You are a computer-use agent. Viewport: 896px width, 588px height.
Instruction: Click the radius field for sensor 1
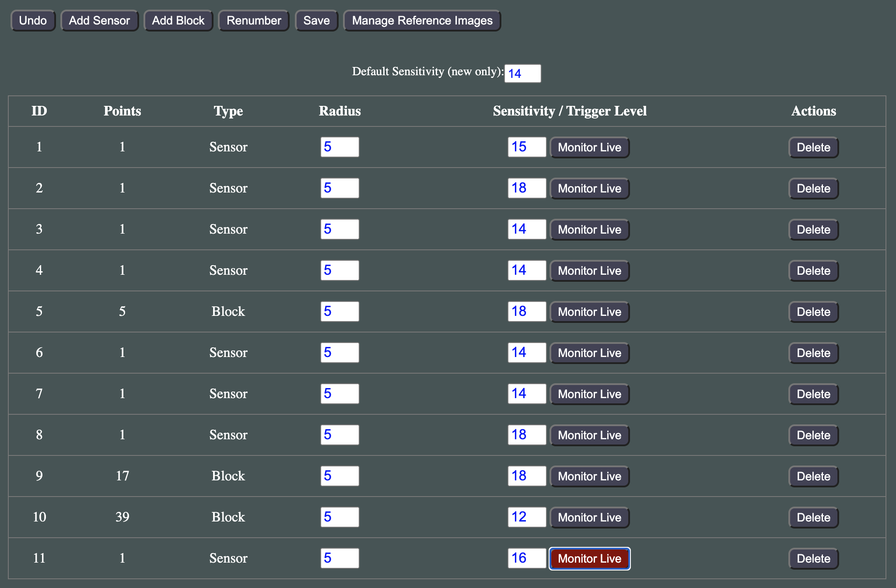coord(339,147)
